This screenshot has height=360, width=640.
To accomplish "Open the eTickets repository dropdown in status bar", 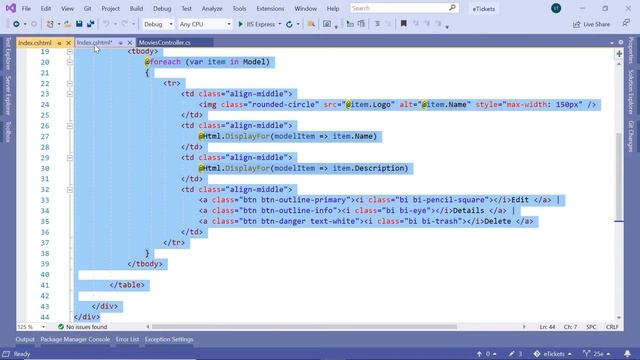I will click(x=552, y=354).
